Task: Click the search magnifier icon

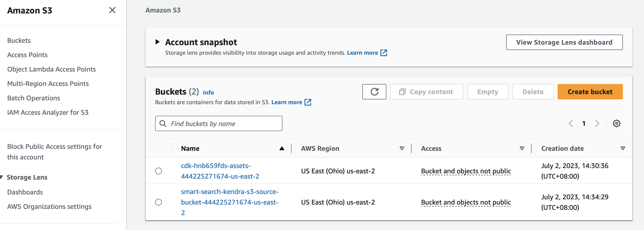Action: (163, 123)
